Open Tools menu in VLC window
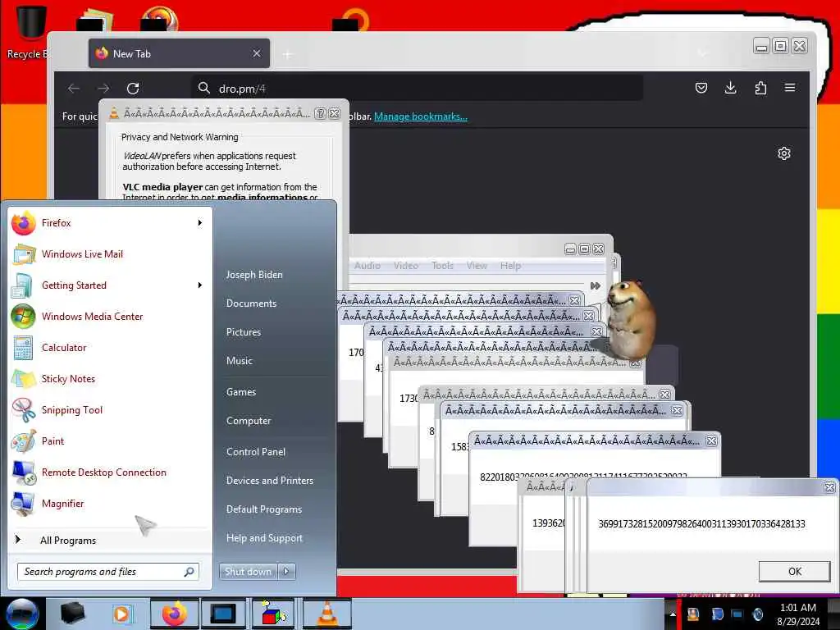 (x=442, y=266)
